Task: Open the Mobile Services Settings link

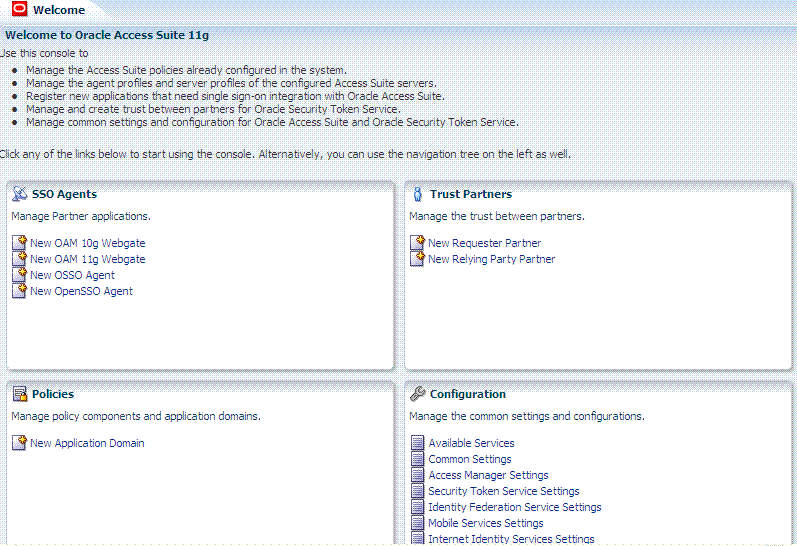Action: coord(485,523)
